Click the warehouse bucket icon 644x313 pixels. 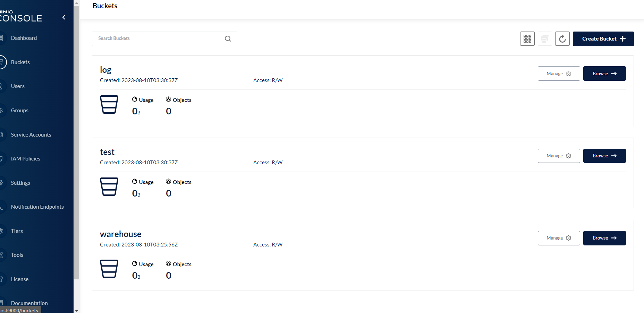(109, 269)
